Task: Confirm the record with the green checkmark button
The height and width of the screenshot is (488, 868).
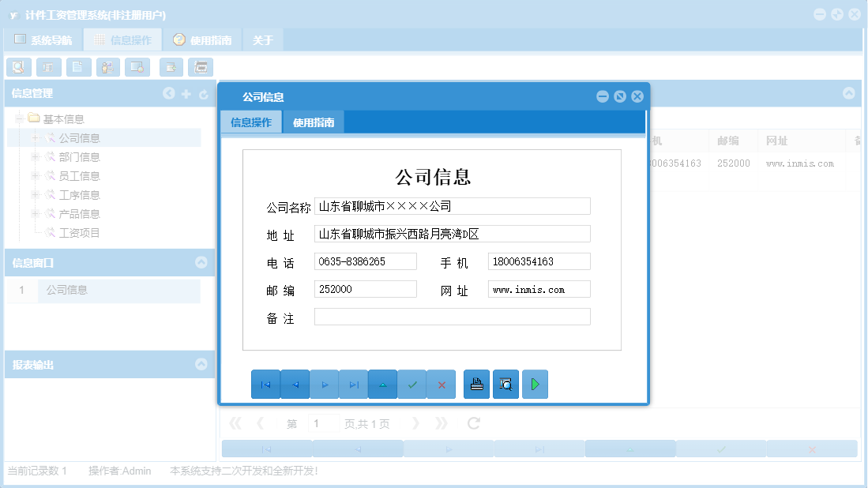Action: tap(411, 384)
